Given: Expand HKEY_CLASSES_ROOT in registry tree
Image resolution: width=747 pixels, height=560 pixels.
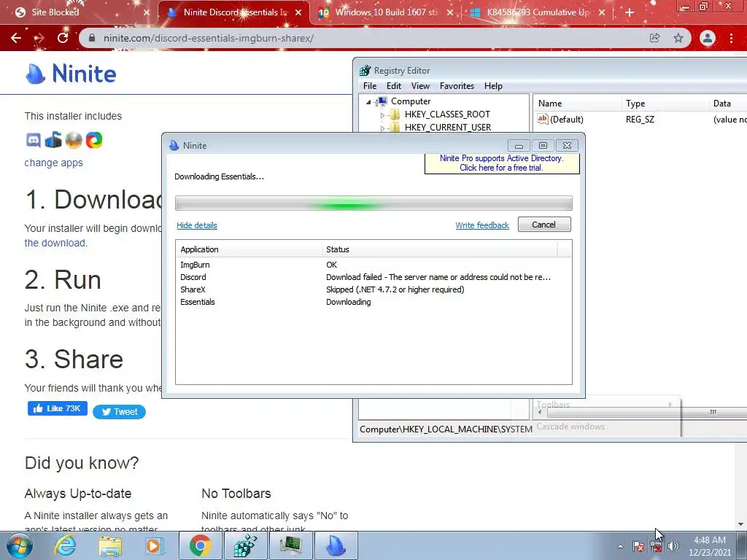Looking at the screenshot, I should 382,114.
